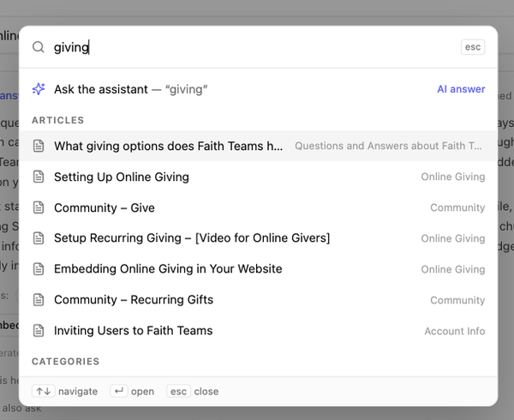Click "Online Giving" label on Setting Up row
514x420 pixels.
click(452, 177)
